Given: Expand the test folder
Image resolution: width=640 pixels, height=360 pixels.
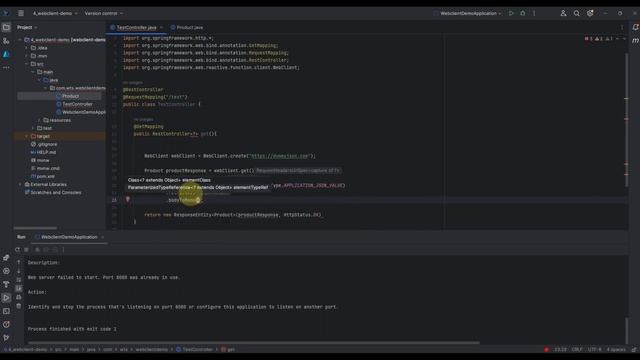Looking at the screenshot, I should (33, 128).
